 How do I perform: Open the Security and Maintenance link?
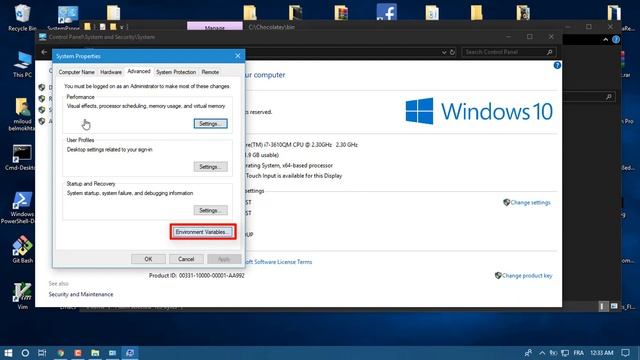click(x=81, y=294)
